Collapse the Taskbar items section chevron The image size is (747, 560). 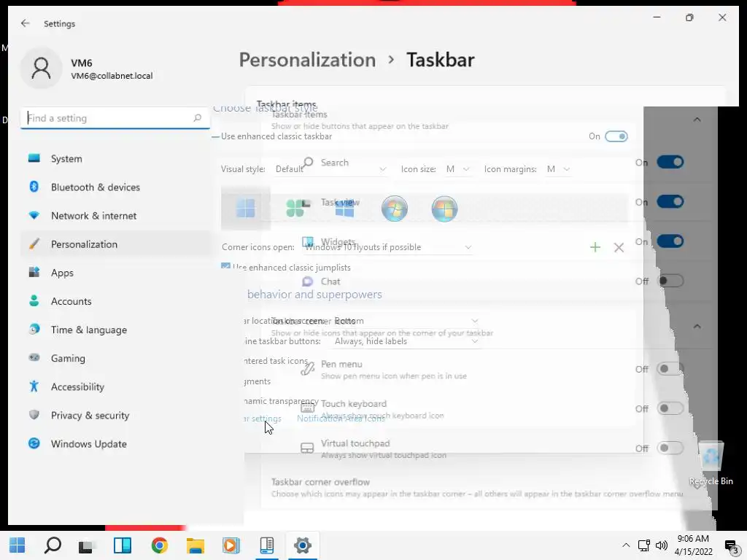click(697, 120)
